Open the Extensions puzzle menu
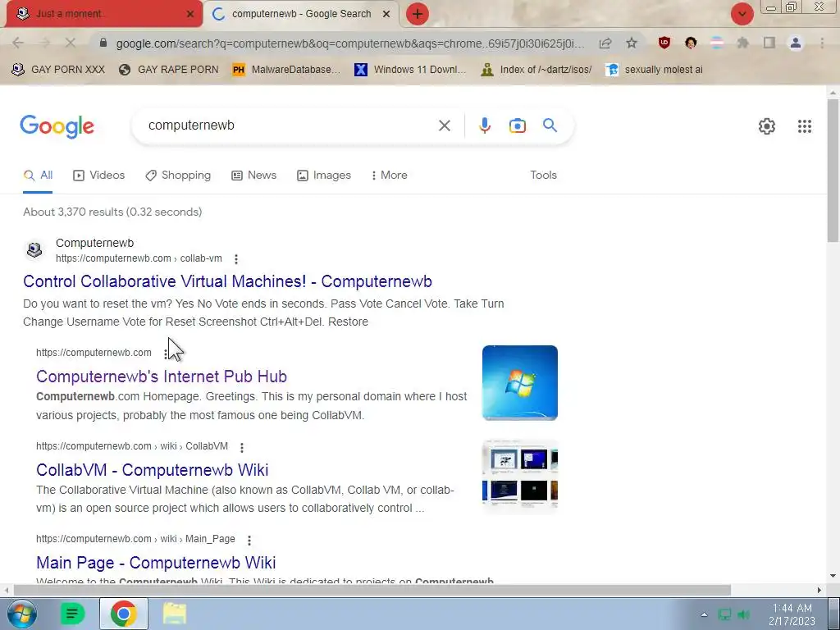The height and width of the screenshot is (630, 840). (742, 43)
